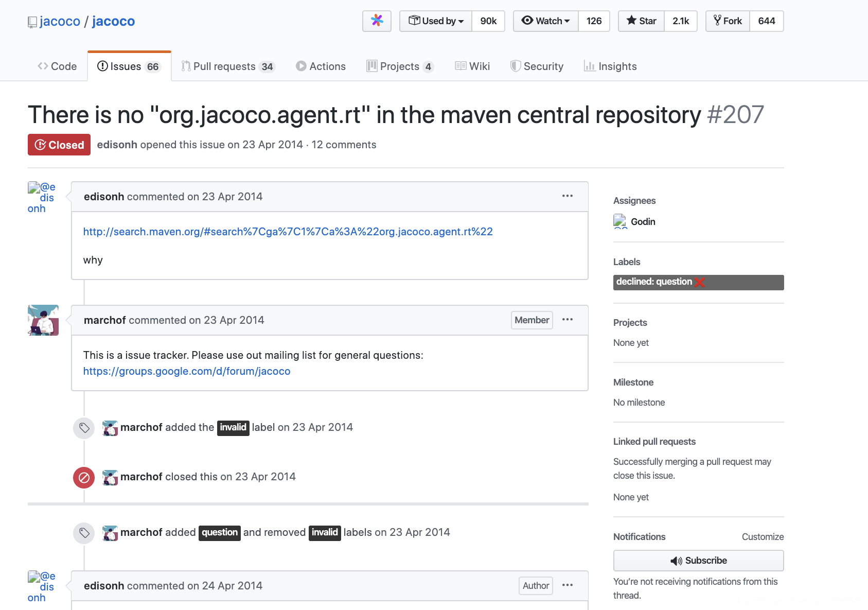Click the tag icon on the invalid label event
Viewport: 868px width, 610px height.
(84, 428)
